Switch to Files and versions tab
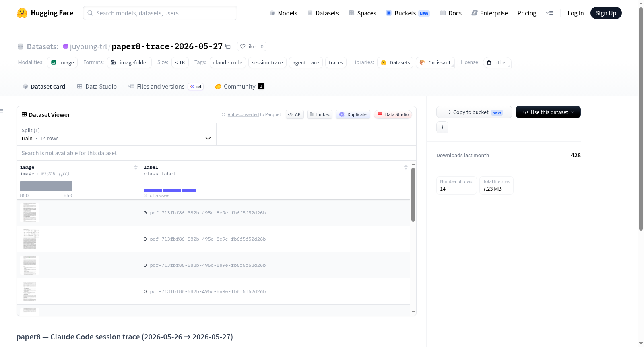The height and width of the screenshot is (347, 644). point(166,86)
